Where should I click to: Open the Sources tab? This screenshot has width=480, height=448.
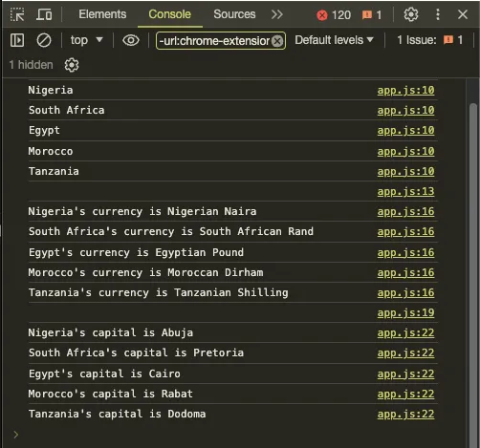[234, 14]
